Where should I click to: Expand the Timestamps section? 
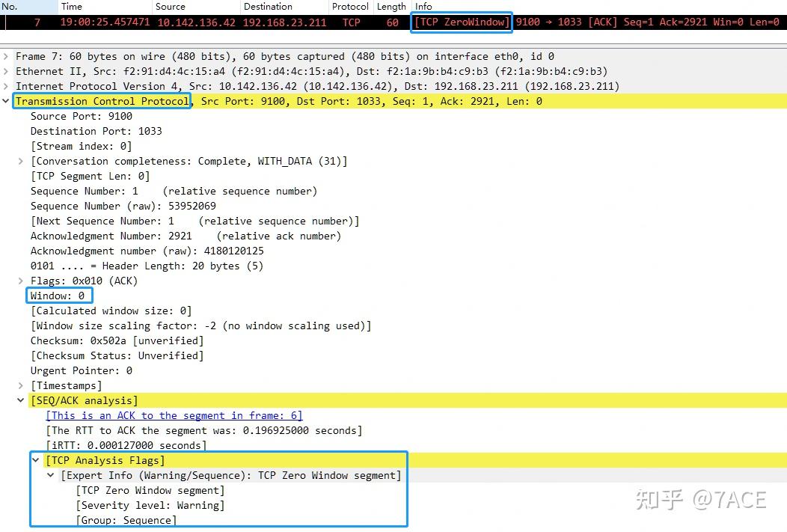point(20,385)
